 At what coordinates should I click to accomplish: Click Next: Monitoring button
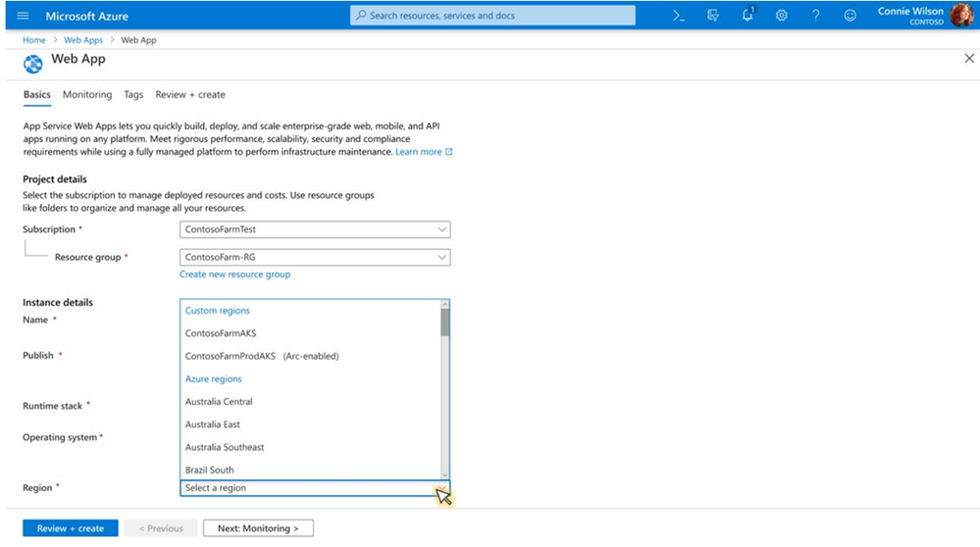[258, 528]
